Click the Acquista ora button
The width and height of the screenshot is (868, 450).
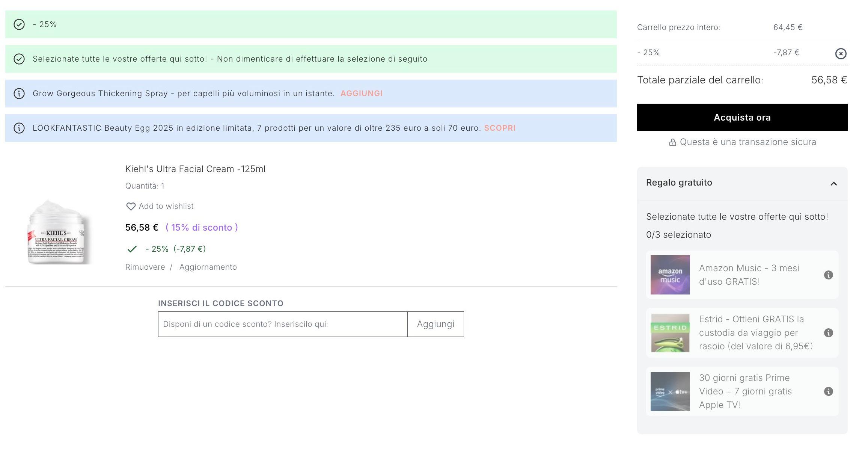click(742, 117)
